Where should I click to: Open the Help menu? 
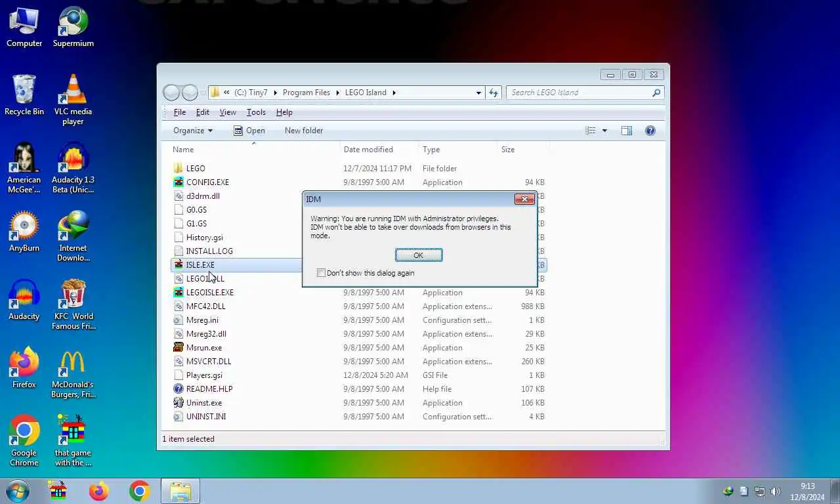284,112
